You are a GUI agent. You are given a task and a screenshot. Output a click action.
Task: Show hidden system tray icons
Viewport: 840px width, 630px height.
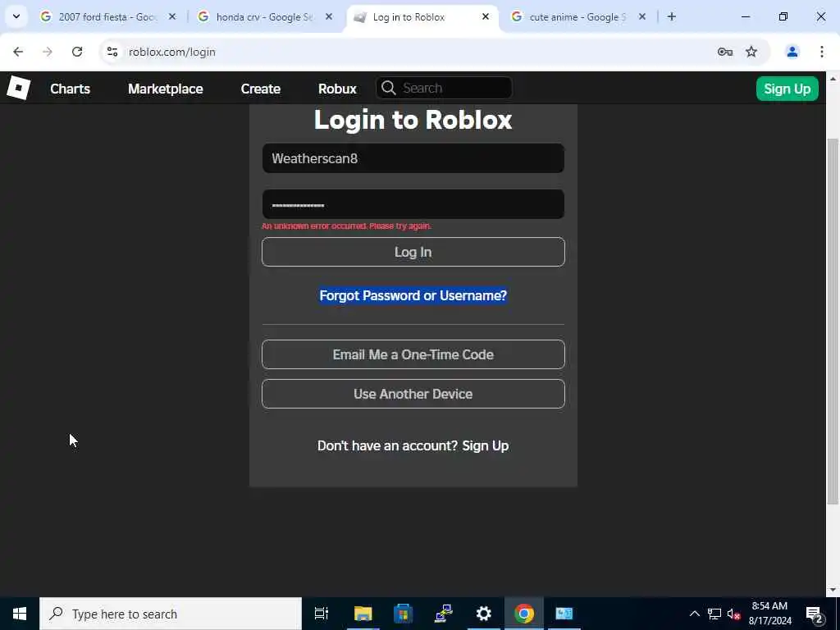point(694,614)
